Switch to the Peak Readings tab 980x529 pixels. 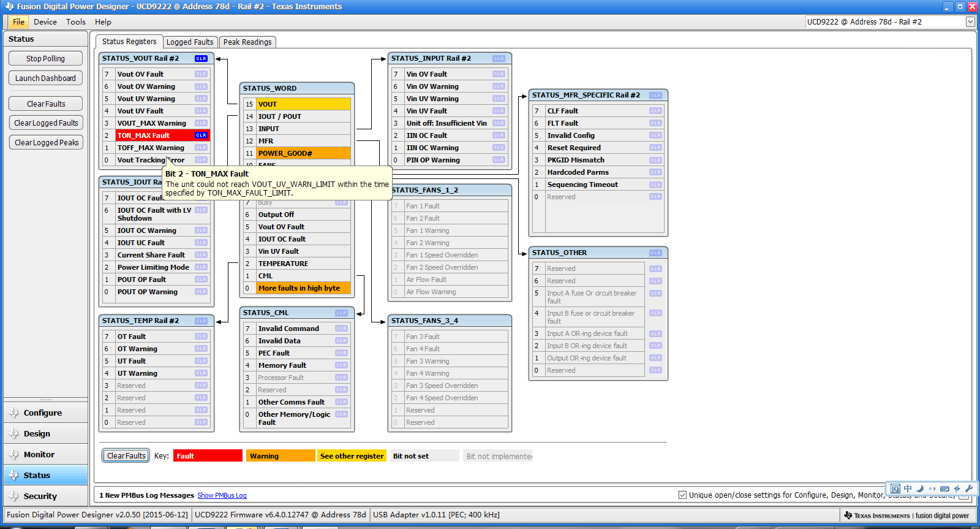(x=247, y=42)
